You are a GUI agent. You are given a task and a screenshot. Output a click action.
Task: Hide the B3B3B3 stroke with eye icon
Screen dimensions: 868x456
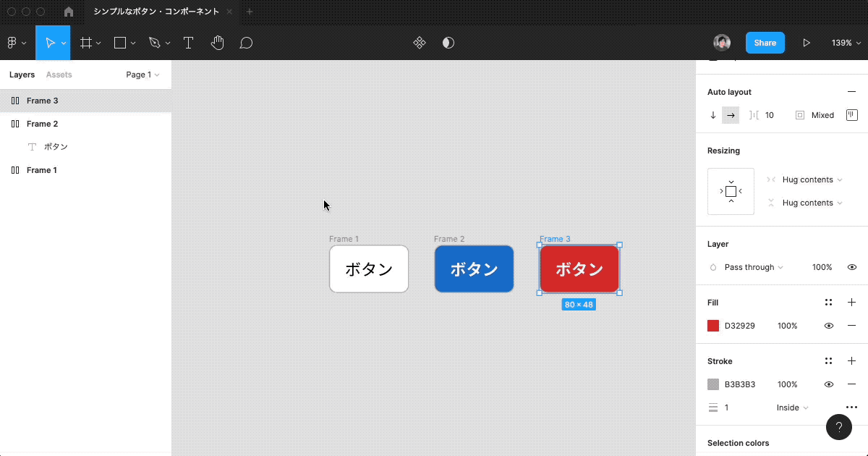point(829,384)
